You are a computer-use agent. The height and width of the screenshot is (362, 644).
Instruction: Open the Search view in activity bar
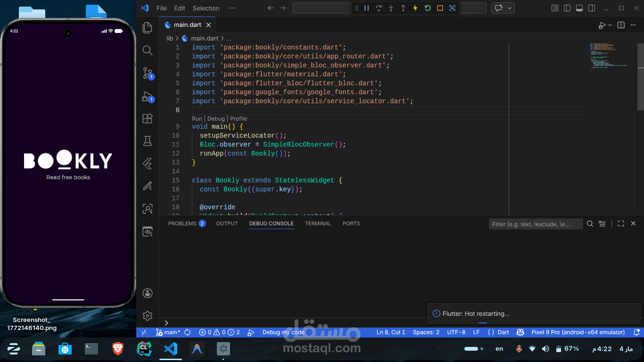147,50
